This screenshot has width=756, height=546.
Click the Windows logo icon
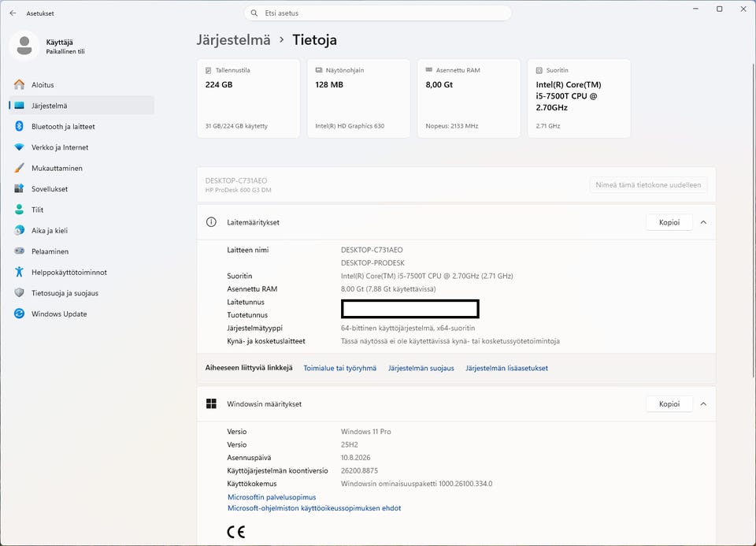point(211,403)
